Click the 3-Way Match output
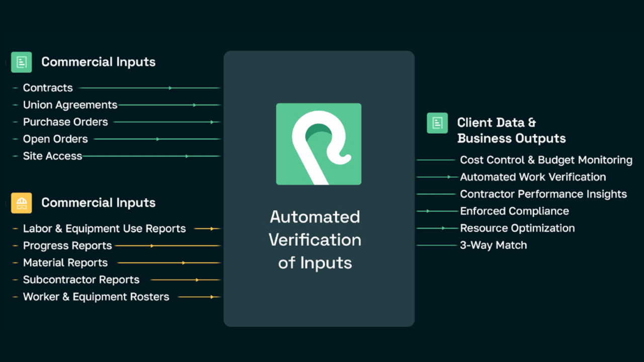The height and width of the screenshot is (362, 644). coord(493,246)
